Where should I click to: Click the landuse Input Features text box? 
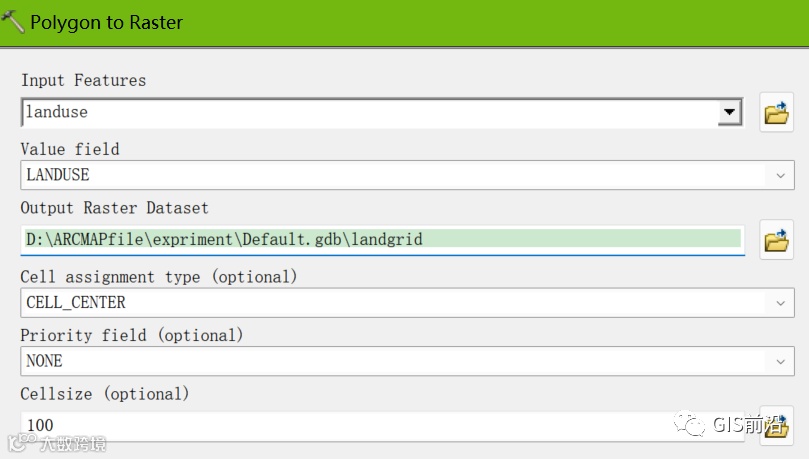coord(370,113)
